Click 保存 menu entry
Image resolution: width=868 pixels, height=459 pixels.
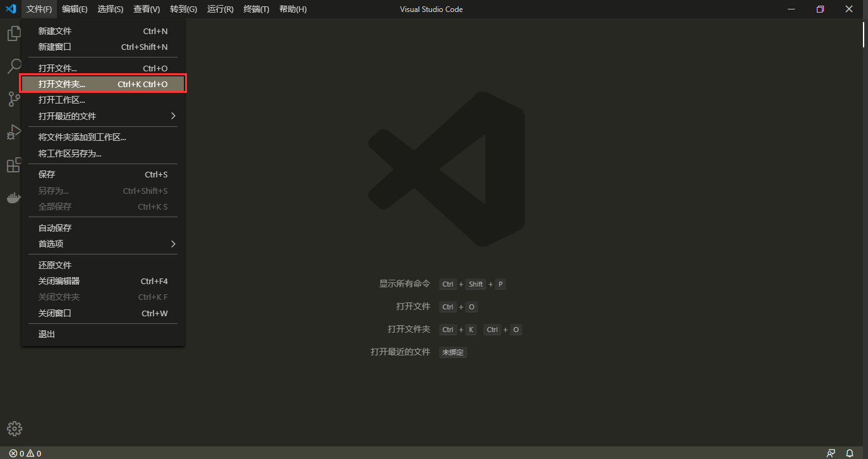(103, 174)
